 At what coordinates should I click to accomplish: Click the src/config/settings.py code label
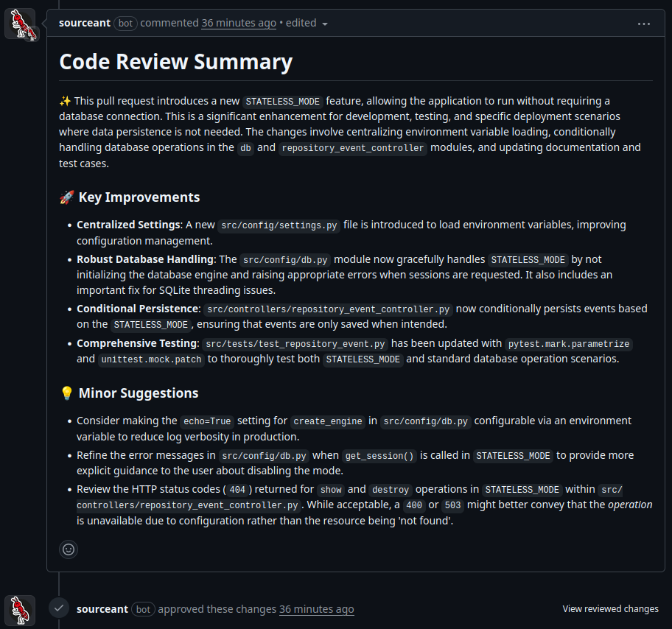279,225
